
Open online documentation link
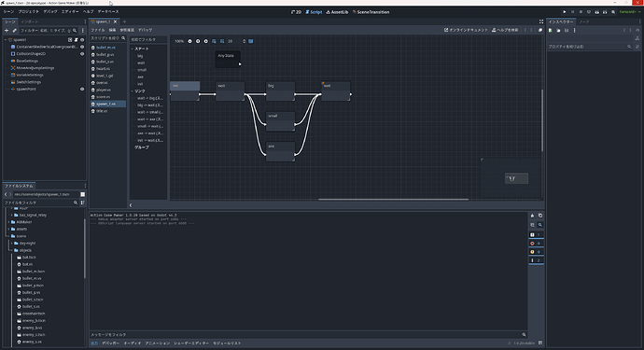tap(466, 30)
